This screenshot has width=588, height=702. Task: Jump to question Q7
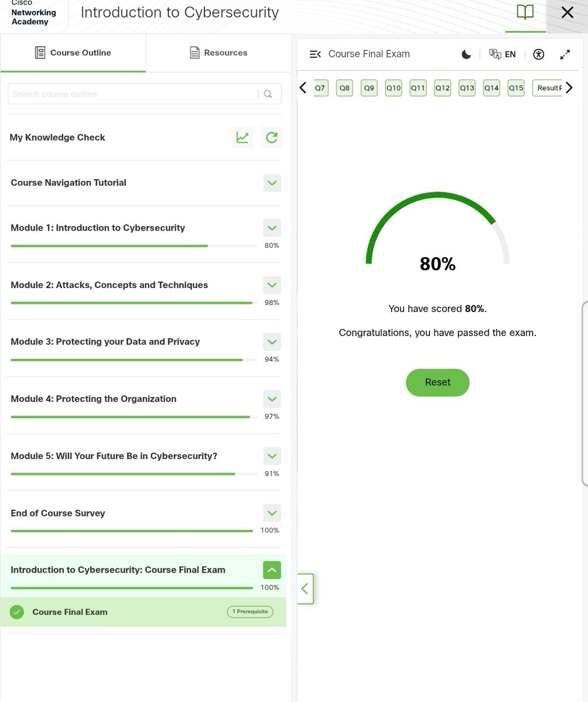320,88
